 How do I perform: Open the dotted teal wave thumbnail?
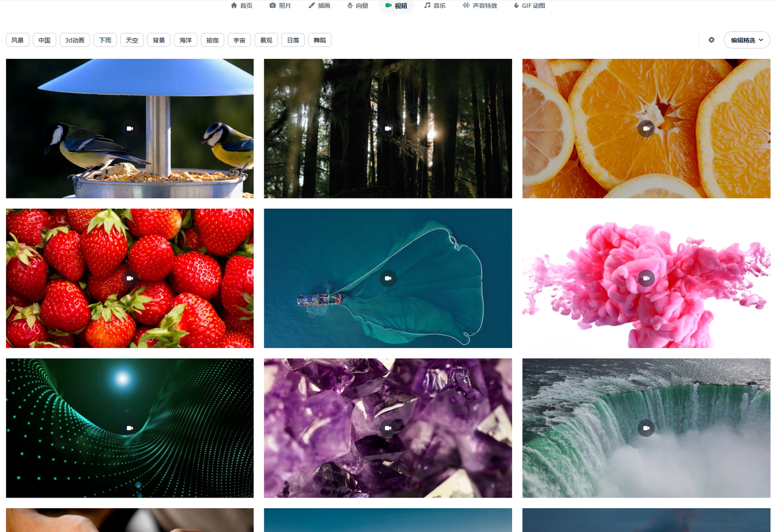click(x=129, y=428)
